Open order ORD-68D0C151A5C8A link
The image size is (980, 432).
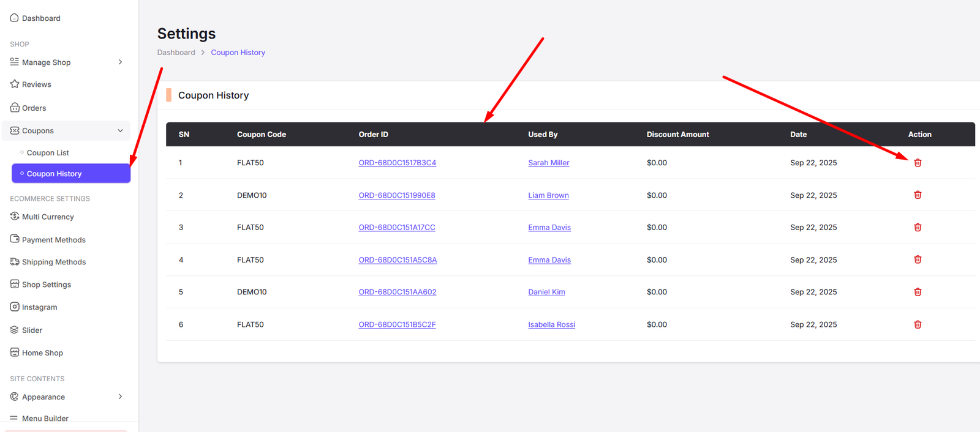point(398,260)
